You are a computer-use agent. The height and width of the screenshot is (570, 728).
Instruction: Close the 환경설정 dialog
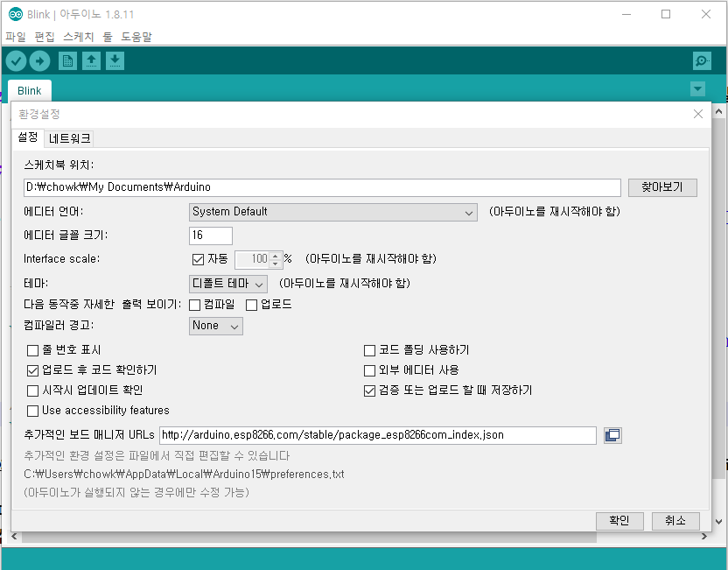[x=698, y=114]
